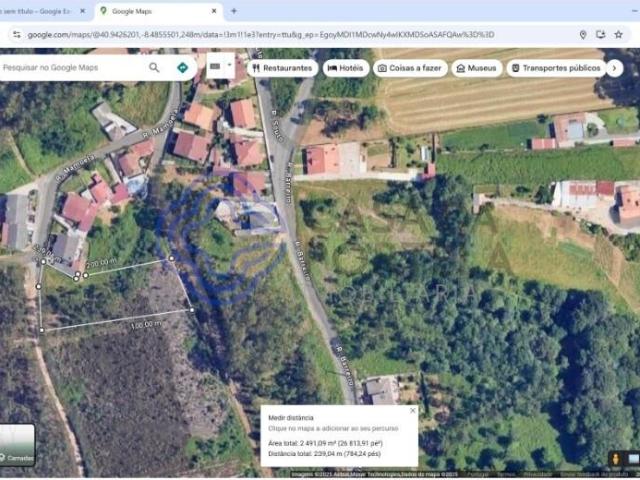Select the 200,00 m measurement label

(x=101, y=263)
